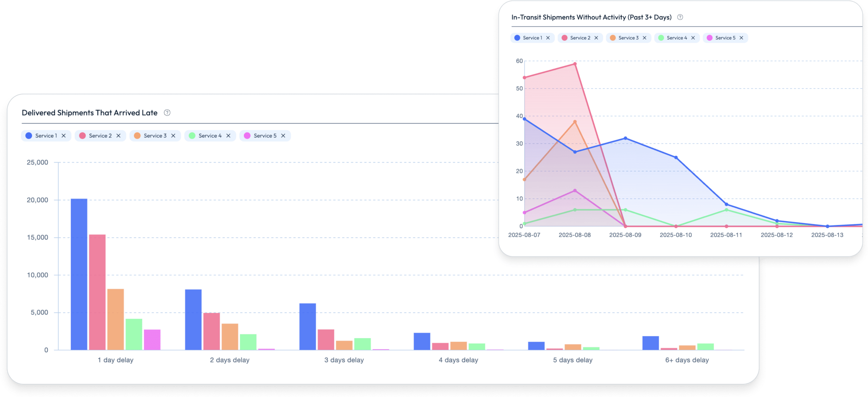
Task: Click Service 2 peak point on 2025-08-08
Action: coord(575,64)
